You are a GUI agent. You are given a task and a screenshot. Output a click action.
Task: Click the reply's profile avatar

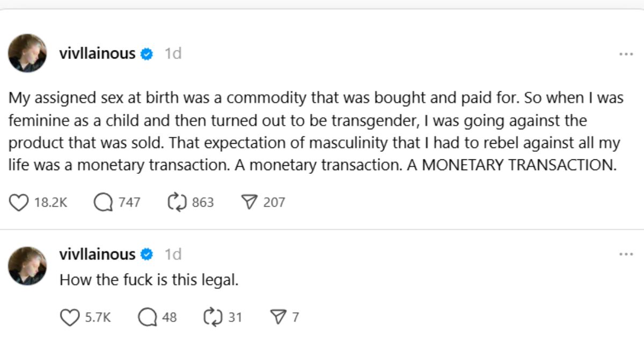[27, 266]
